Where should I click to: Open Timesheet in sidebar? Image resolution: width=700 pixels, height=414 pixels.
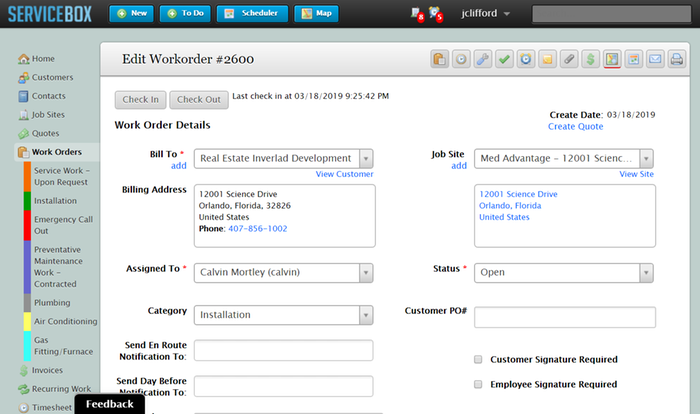coord(45,408)
